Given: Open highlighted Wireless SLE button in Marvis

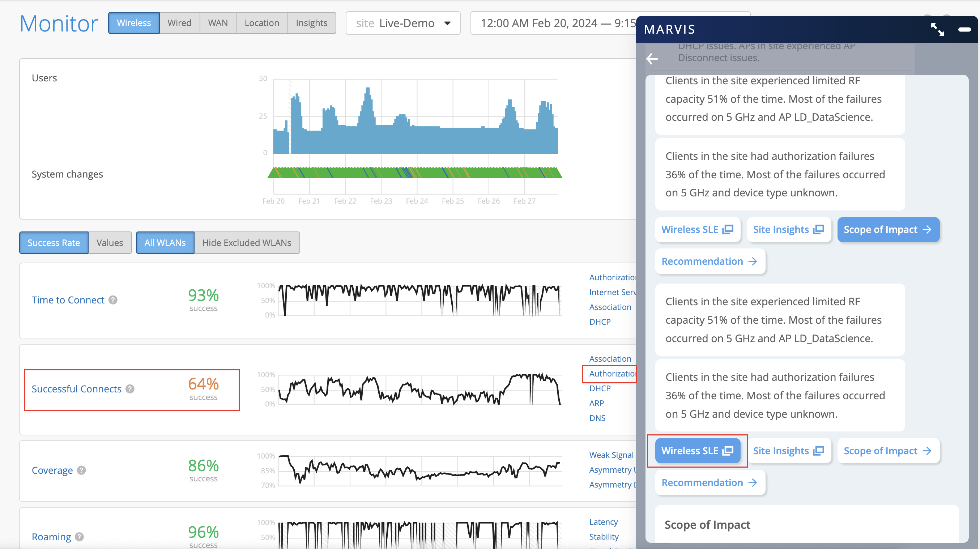Looking at the screenshot, I should coord(697,451).
